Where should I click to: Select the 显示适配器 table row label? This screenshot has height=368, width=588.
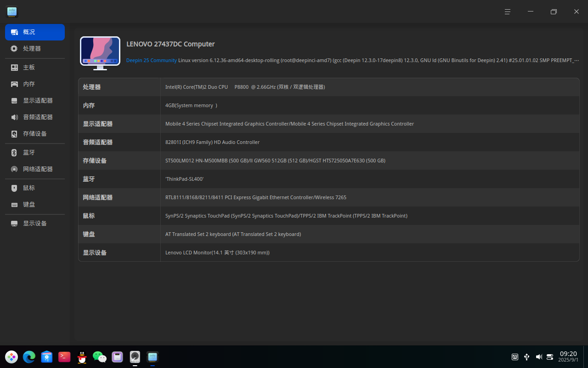tap(97, 124)
